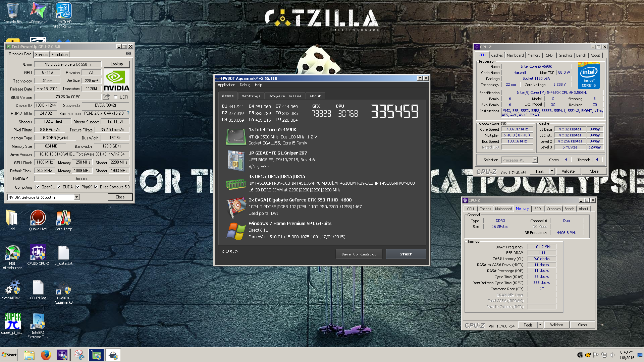This screenshot has height=362, width=644.
Task: Open the dd folder on the desktop
Action: pos(12,220)
